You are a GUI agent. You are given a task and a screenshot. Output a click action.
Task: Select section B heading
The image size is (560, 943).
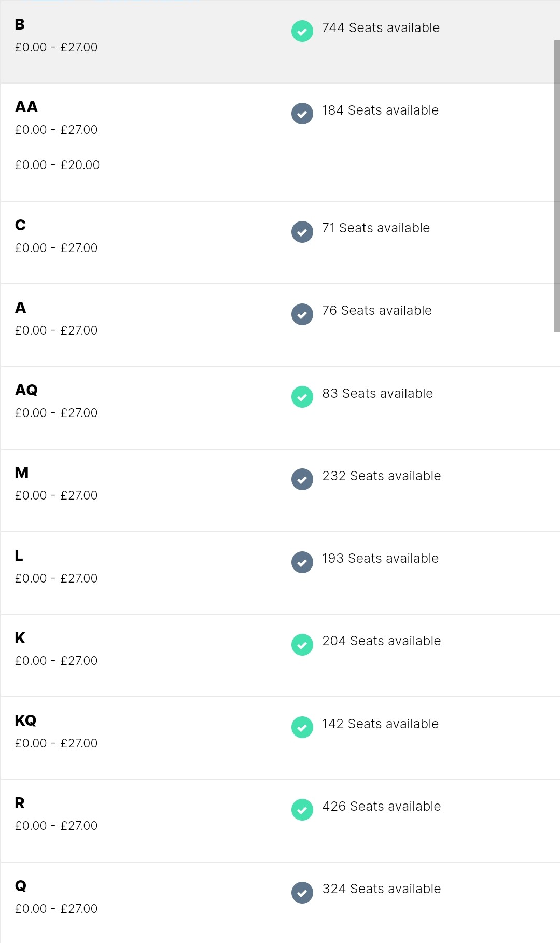[20, 24]
